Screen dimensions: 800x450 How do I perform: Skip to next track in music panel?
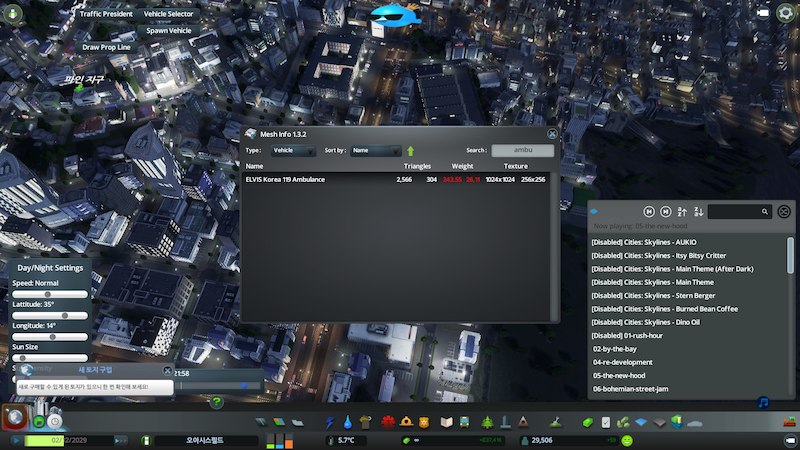(x=665, y=211)
